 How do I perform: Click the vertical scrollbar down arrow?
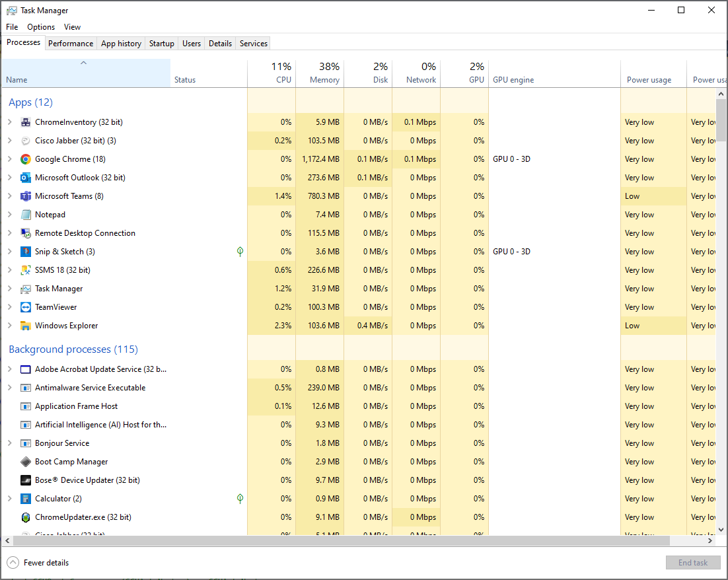[x=721, y=529]
